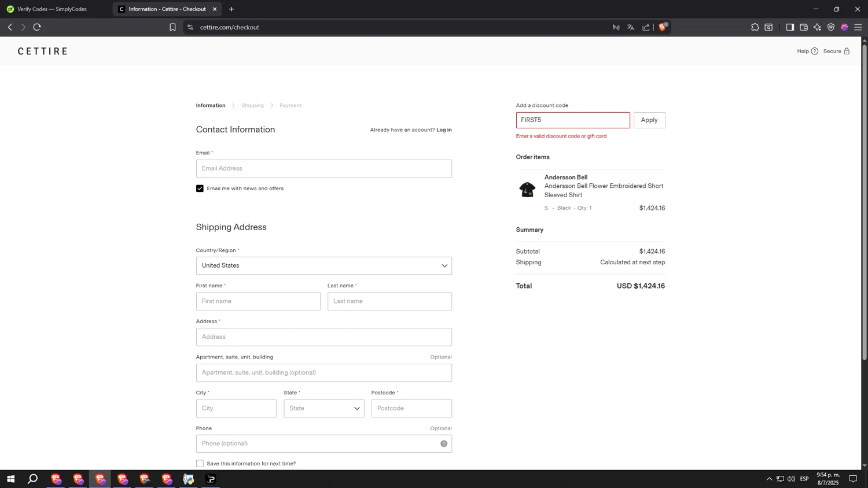Screen dimensions: 868x488
Task: Focus the Address field
Action: 324,337
